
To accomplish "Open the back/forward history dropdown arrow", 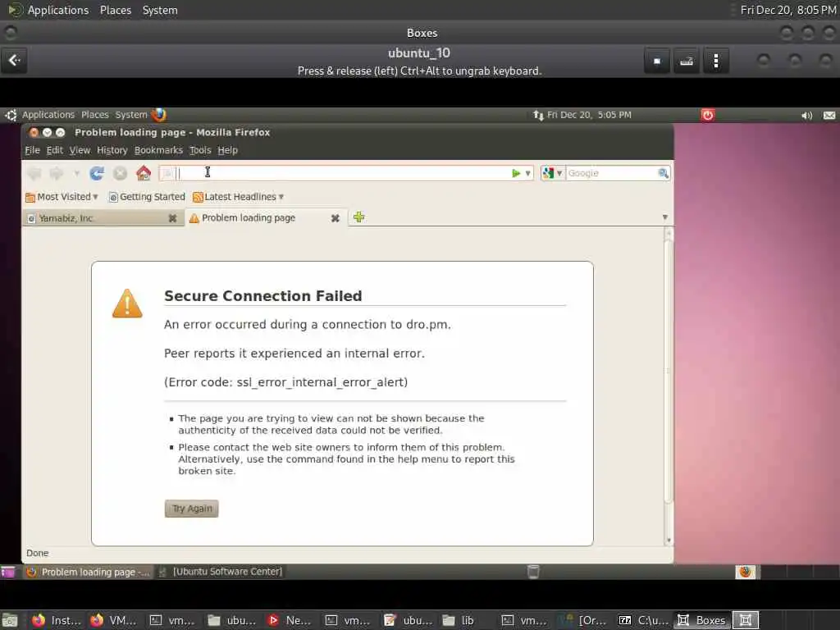I will (x=76, y=173).
